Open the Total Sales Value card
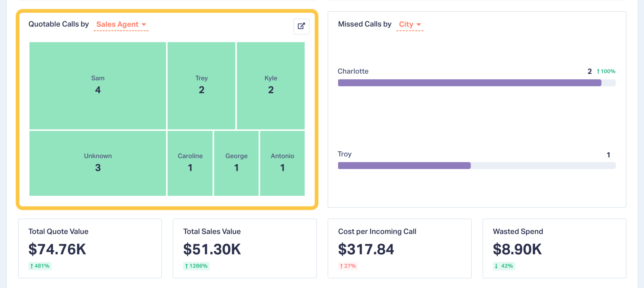Viewport: 644px width, 288px height. click(x=245, y=248)
